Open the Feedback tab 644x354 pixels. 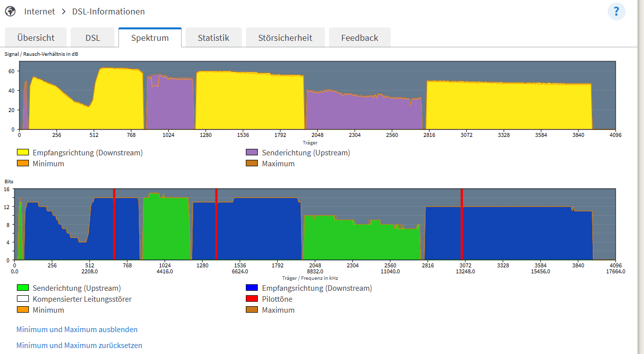point(360,38)
